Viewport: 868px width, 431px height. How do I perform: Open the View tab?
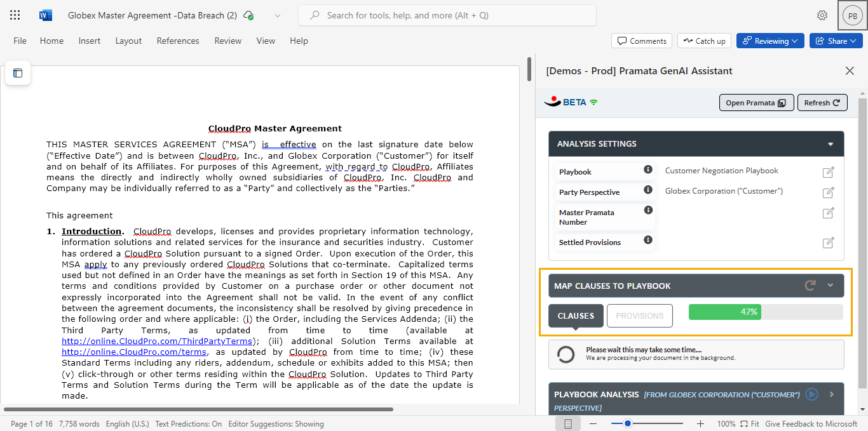point(266,41)
